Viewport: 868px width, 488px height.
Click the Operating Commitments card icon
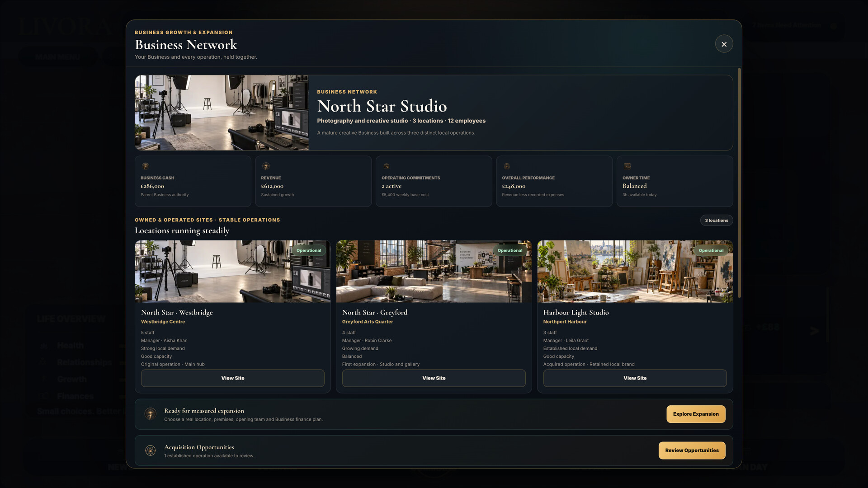pyautogui.click(x=386, y=166)
